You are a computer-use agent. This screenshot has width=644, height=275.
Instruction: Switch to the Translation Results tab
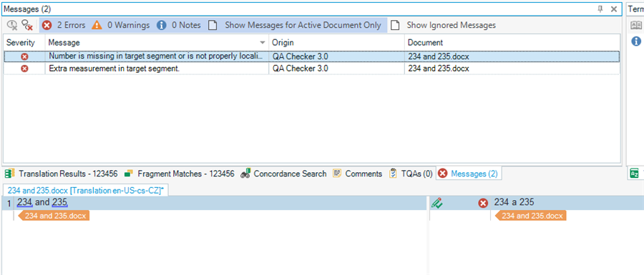pyautogui.click(x=62, y=174)
